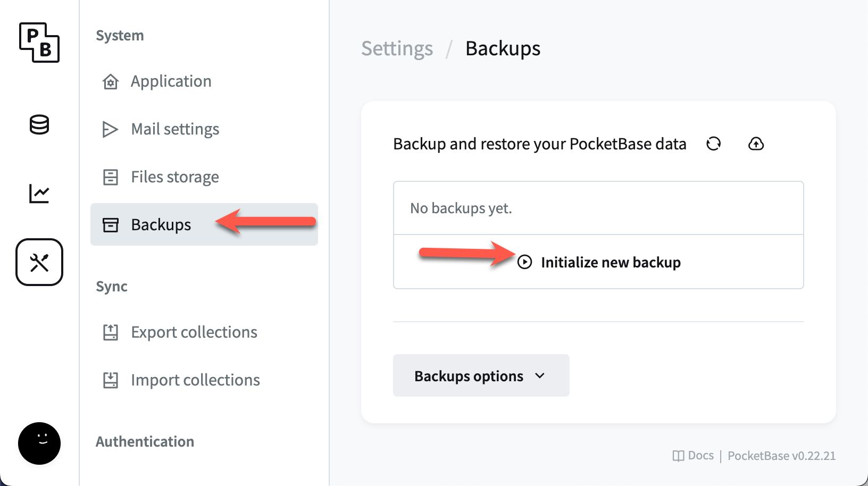Image resolution: width=868 pixels, height=486 pixels.
Task: Open Export collections page
Action: (194, 332)
